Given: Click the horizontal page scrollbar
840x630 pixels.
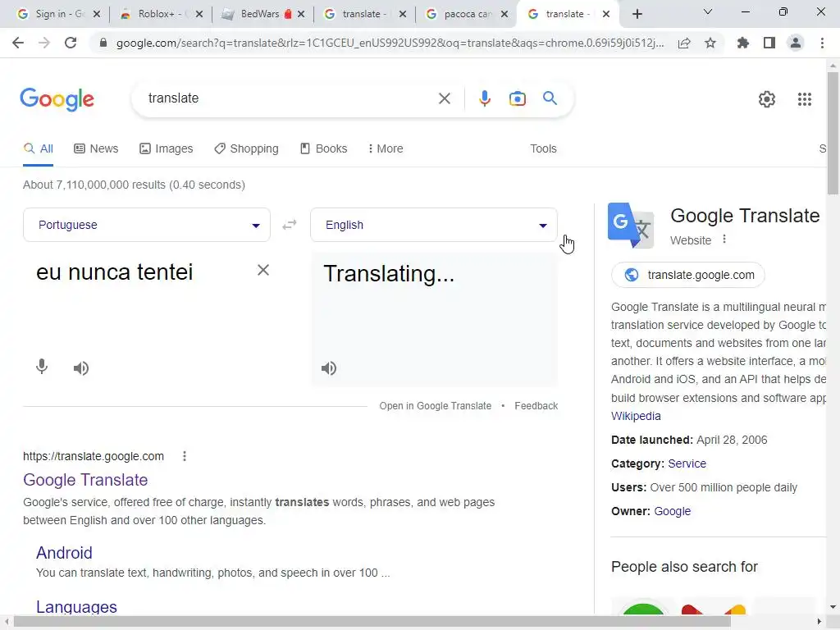Looking at the screenshot, I should pos(372,622).
